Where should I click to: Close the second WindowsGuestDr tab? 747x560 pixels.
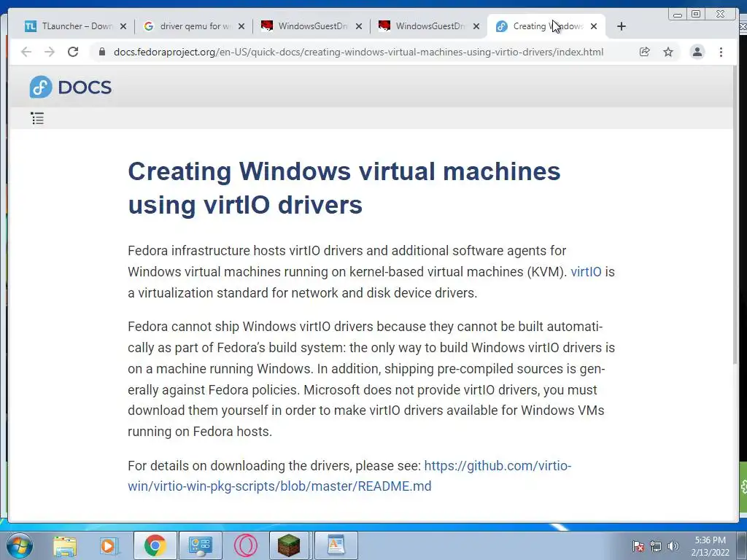[476, 26]
